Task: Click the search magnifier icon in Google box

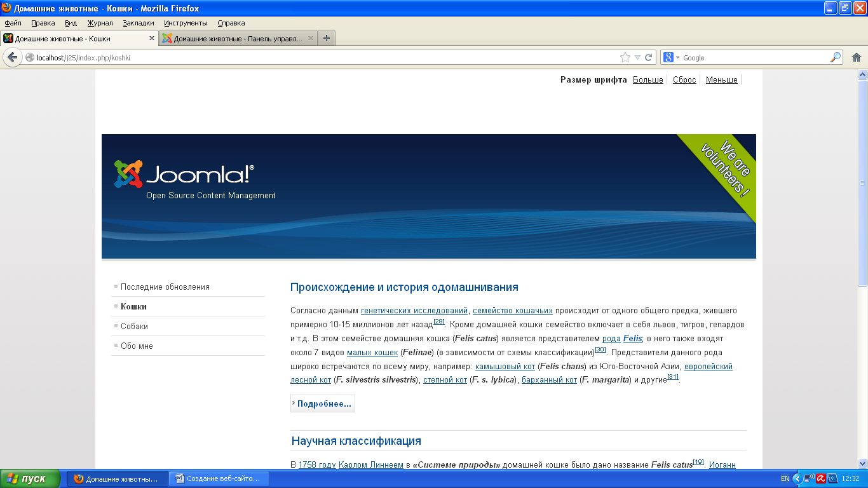Action: coord(836,57)
